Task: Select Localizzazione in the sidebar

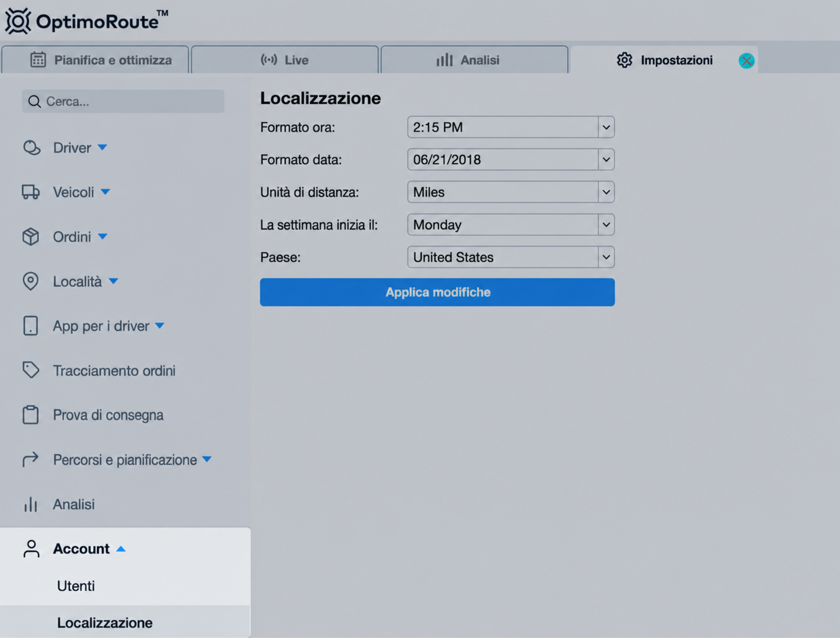Action: 105,623
